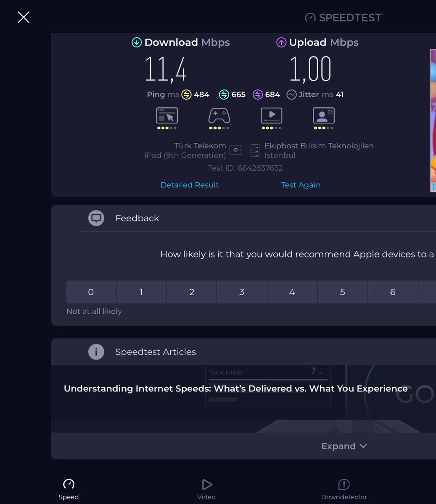Image resolution: width=436 pixels, height=504 pixels.
Task: Close the Speedtest result view with X
Action: [x=24, y=17]
